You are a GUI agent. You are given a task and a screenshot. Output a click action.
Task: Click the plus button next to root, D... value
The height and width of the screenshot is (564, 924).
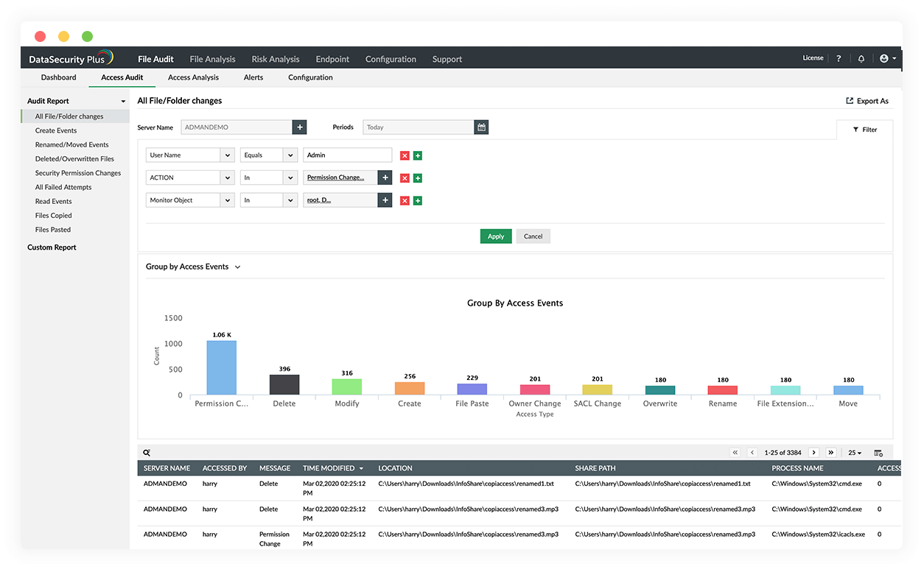point(385,200)
